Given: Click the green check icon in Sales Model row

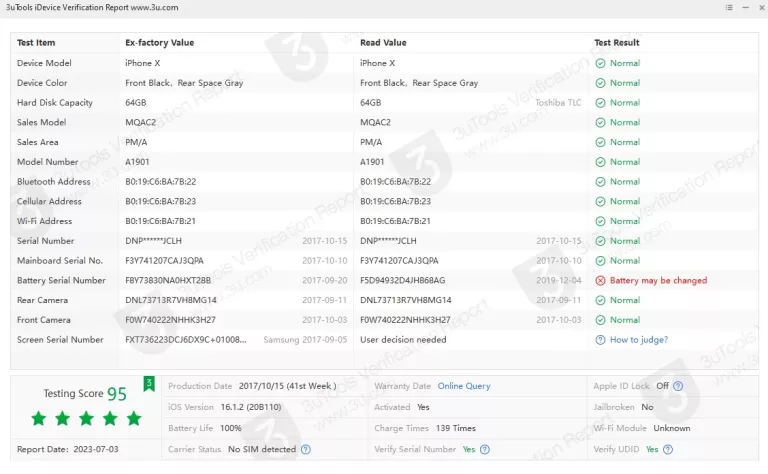Looking at the screenshot, I should coord(600,122).
